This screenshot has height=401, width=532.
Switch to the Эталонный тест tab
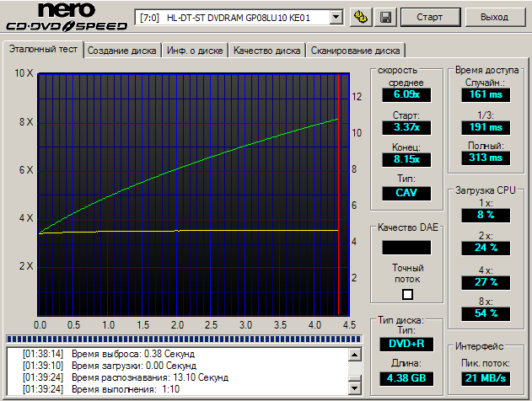pyautogui.click(x=43, y=50)
